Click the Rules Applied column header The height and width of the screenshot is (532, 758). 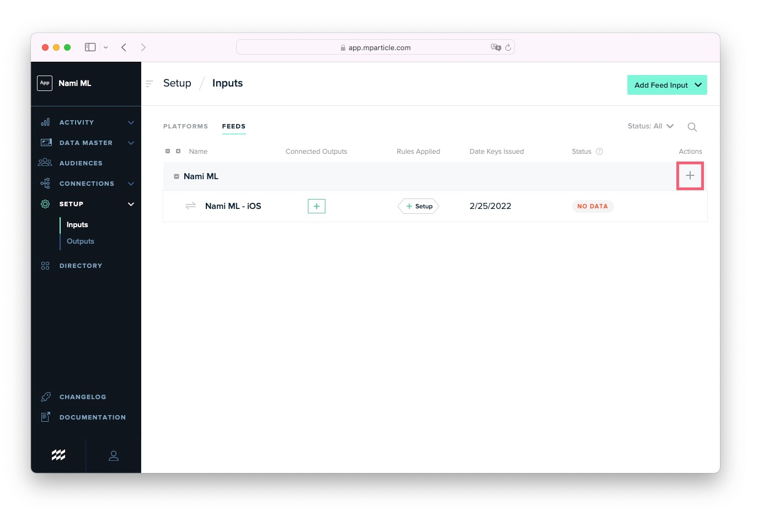[x=418, y=152]
